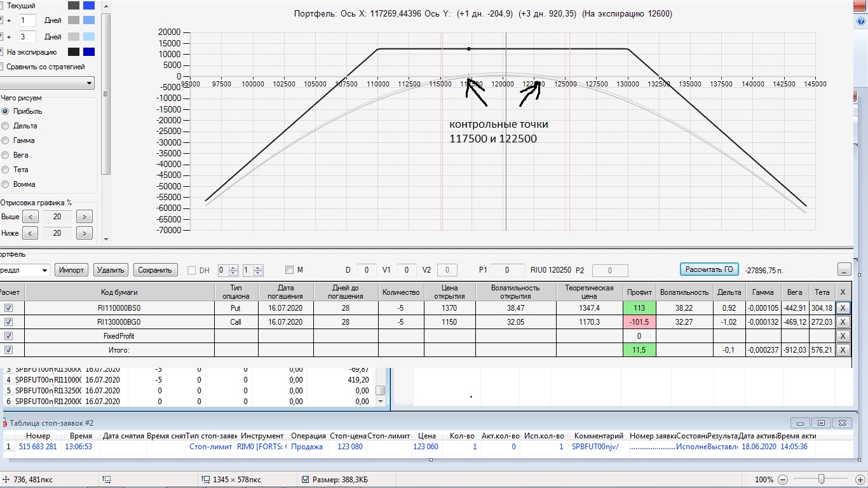This screenshot has height=488, width=868.
Task: Click the stepper showing 0 next to DH
Action: [x=228, y=270]
